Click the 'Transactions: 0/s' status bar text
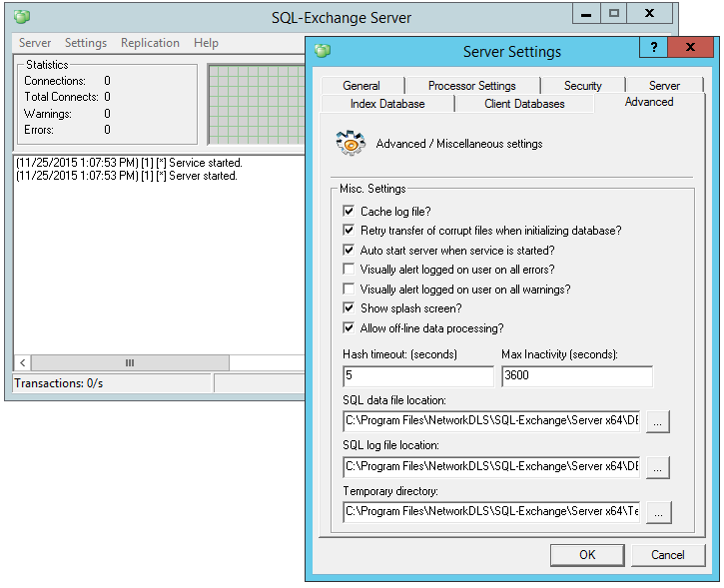Image resolution: width=724 pixels, height=588 pixels. coord(59,383)
